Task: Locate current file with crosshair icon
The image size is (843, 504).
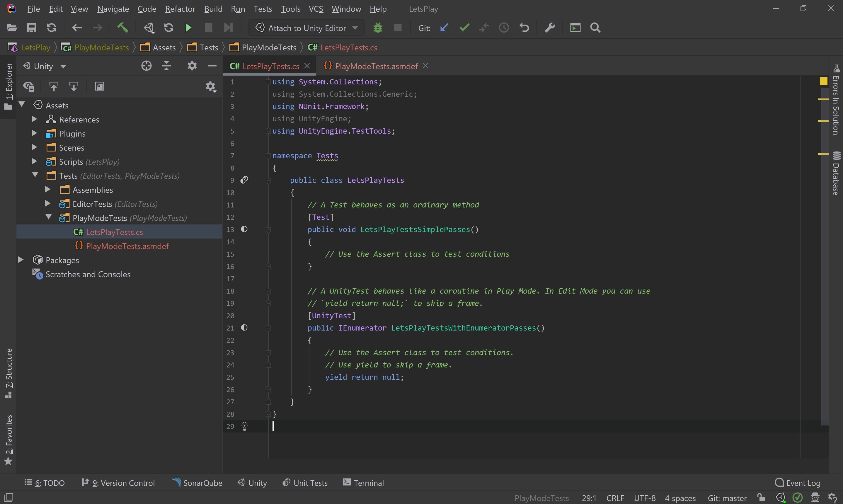Action: [x=146, y=66]
